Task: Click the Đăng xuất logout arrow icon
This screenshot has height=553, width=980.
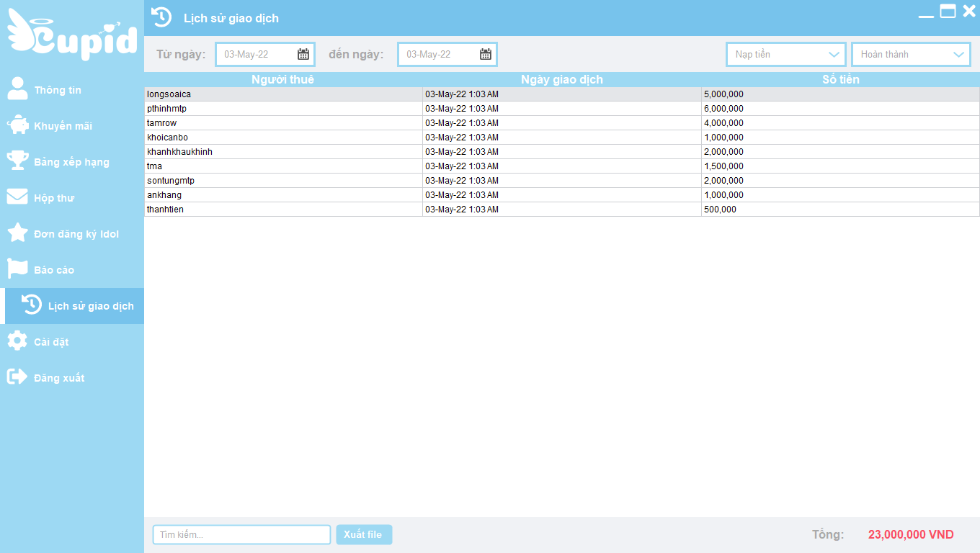Action: (17, 377)
